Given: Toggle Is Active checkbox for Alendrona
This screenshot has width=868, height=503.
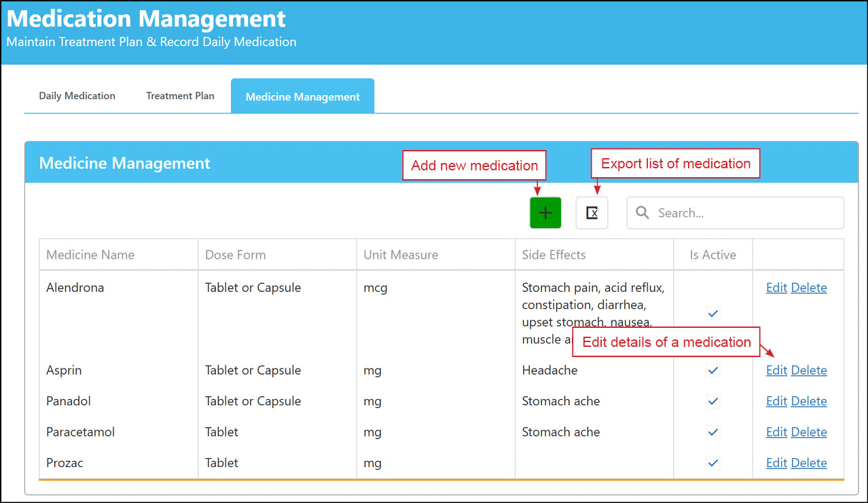Looking at the screenshot, I should [x=712, y=314].
